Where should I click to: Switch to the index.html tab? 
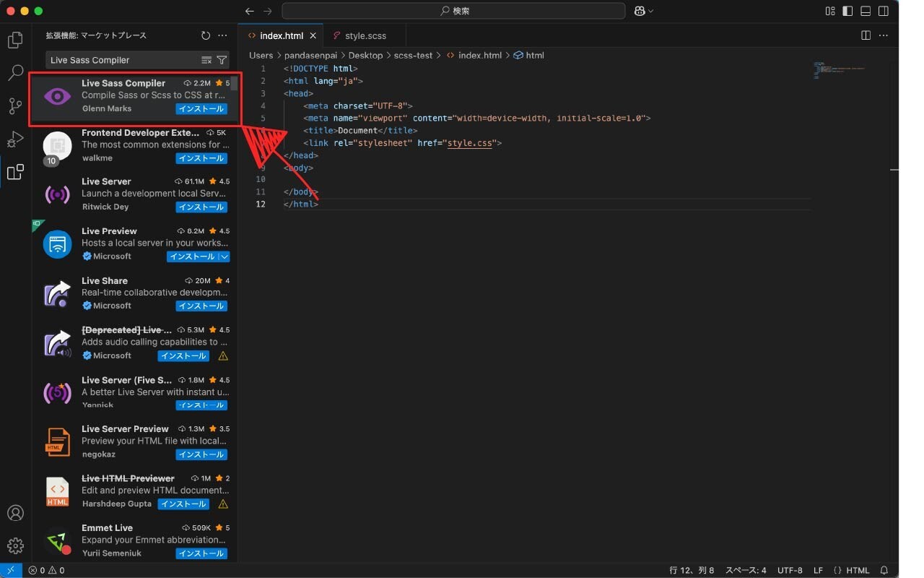[x=281, y=35]
